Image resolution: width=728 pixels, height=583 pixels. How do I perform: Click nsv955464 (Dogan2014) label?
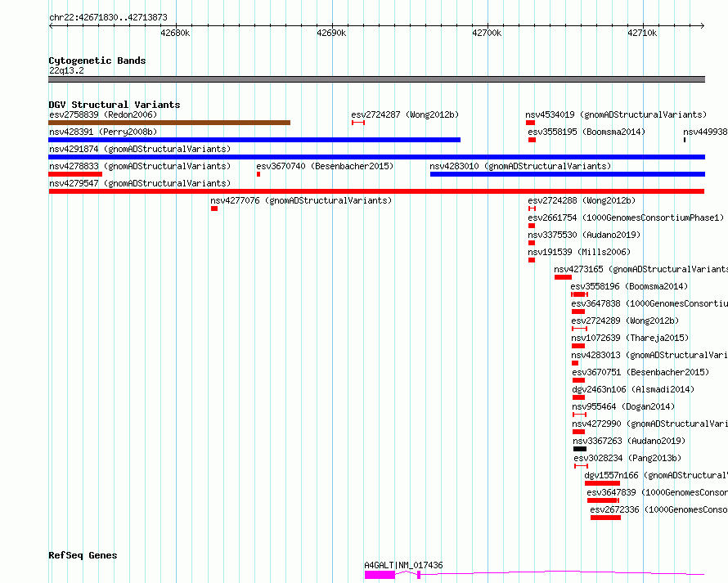[623, 406]
